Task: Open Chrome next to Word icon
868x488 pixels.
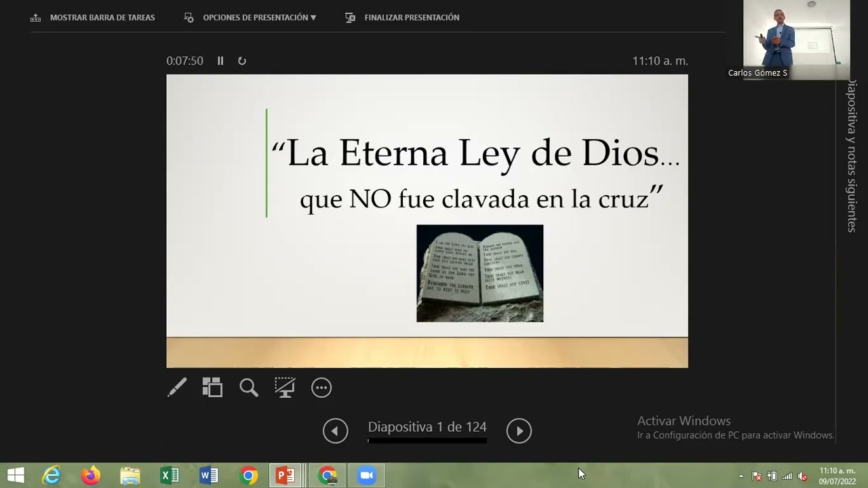Action: point(248,476)
